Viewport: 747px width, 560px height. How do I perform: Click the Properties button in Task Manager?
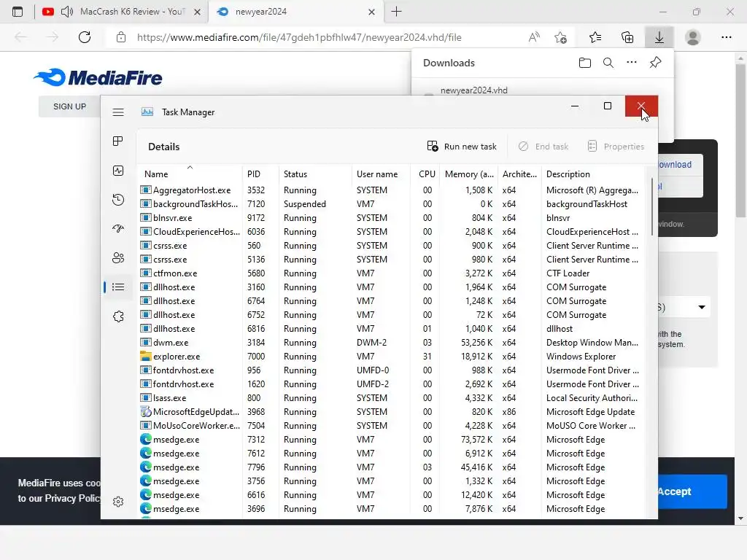616,147
